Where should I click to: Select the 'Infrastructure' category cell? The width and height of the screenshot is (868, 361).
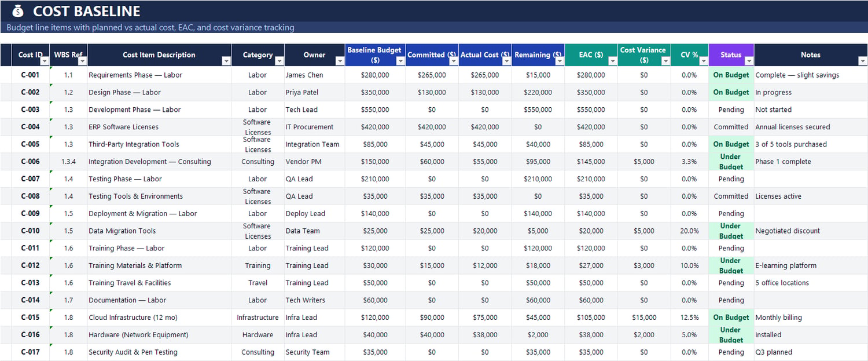click(x=258, y=318)
